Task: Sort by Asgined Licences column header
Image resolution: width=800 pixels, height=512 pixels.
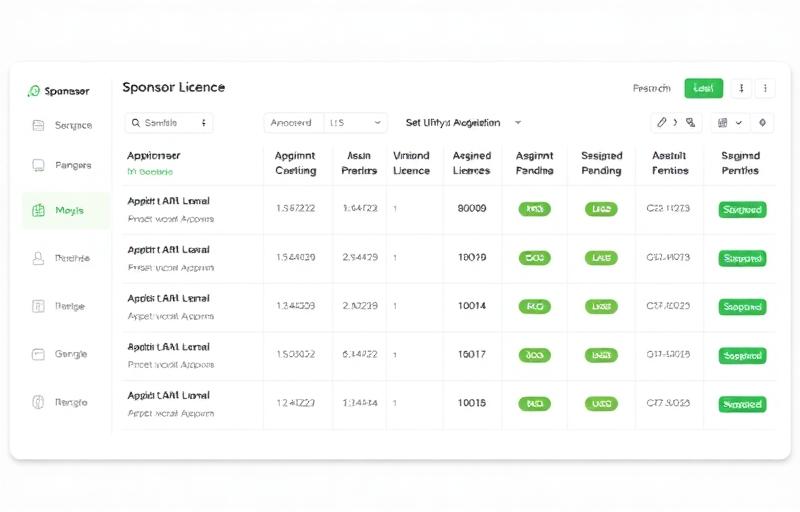Action: pos(472,163)
